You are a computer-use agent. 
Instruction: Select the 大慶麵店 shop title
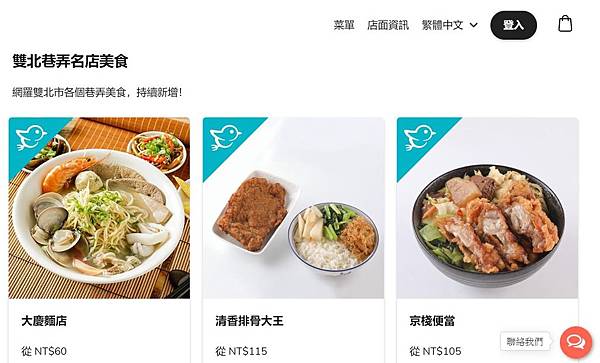44,321
